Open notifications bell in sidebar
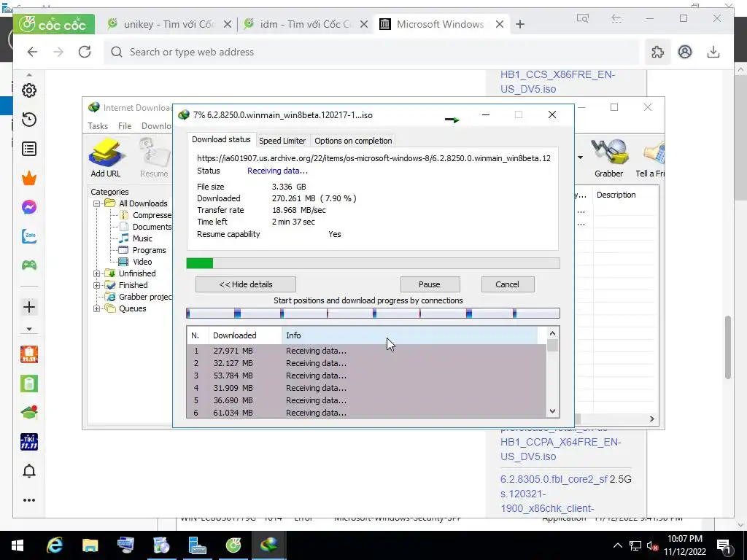Image resolution: width=747 pixels, height=560 pixels. [x=29, y=471]
